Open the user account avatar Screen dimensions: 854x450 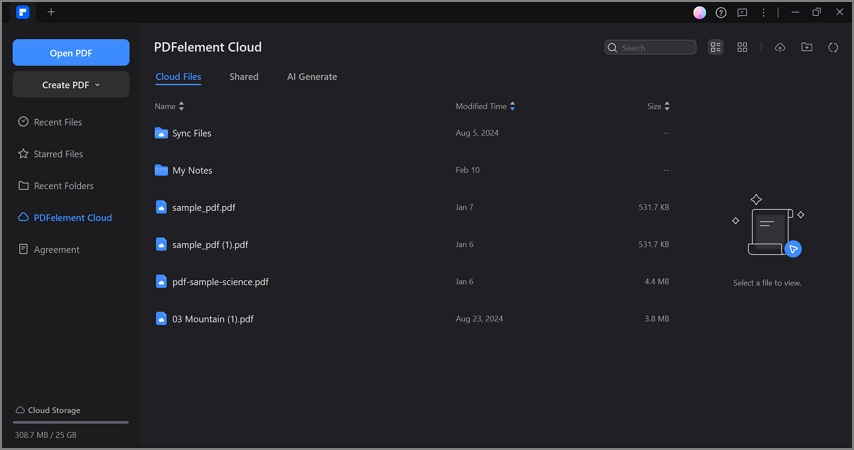click(699, 13)
